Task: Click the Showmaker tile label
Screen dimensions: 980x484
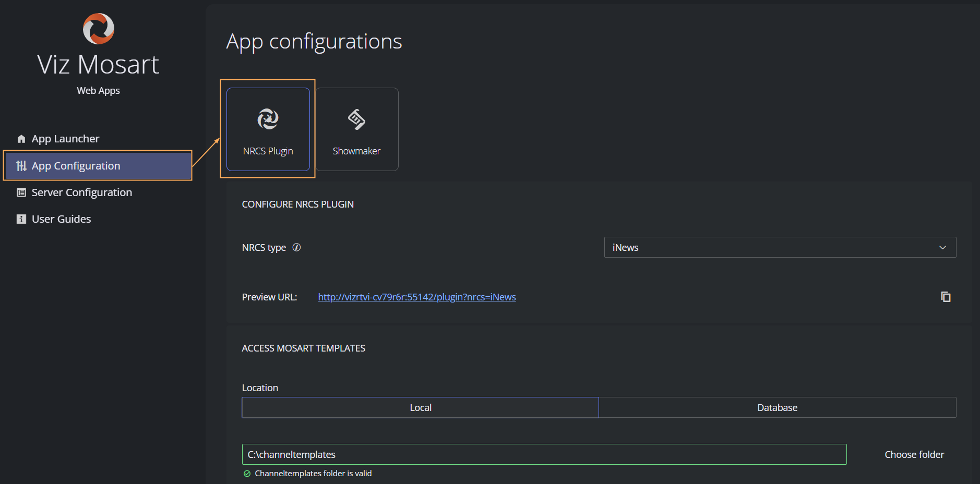Action: click(x=356, y=151)
